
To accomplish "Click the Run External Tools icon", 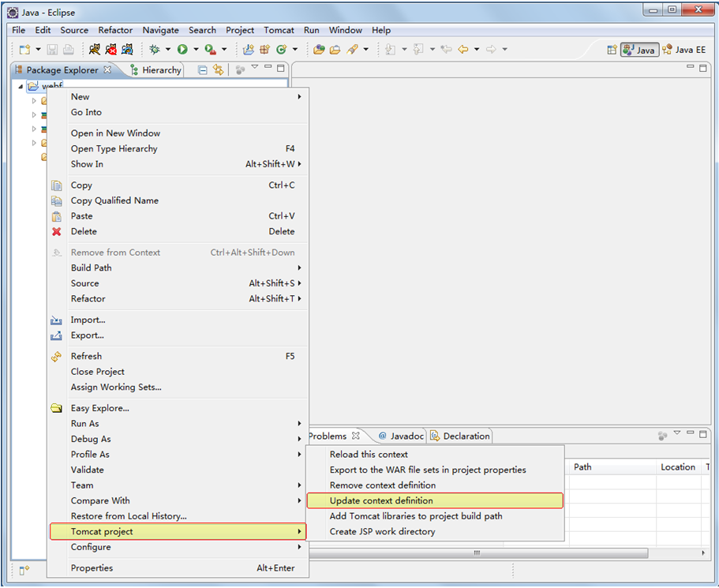I will 210,49.
